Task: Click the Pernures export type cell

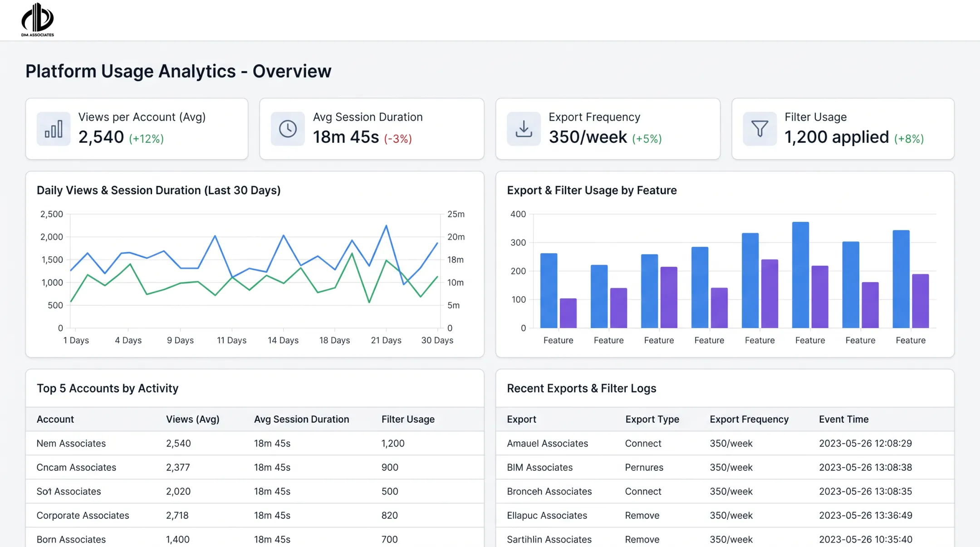Action: pos(644,467)
